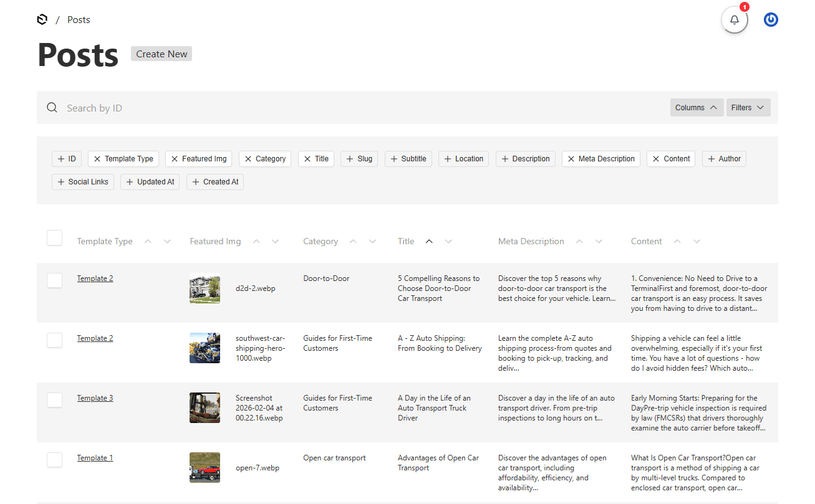This screenshot has height=504, width=815.
Task: Remove the Template Type column
Action: (123, 159)
